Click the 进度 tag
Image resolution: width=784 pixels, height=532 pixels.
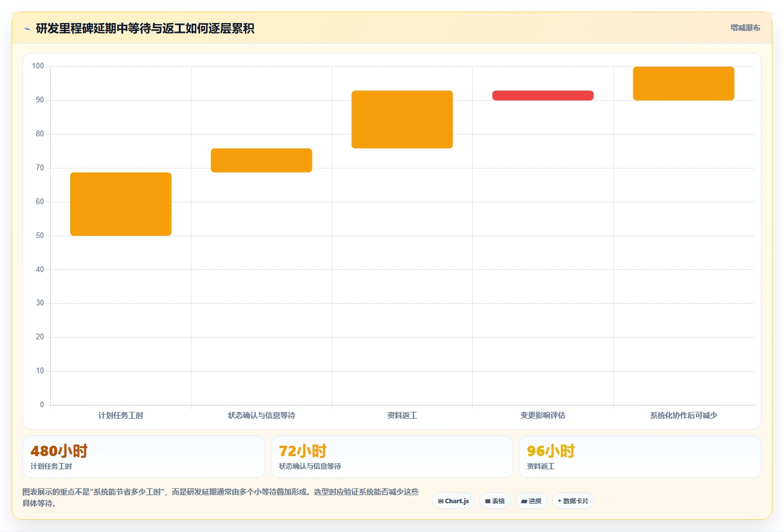pyautogui.click(x=531, y=501)
